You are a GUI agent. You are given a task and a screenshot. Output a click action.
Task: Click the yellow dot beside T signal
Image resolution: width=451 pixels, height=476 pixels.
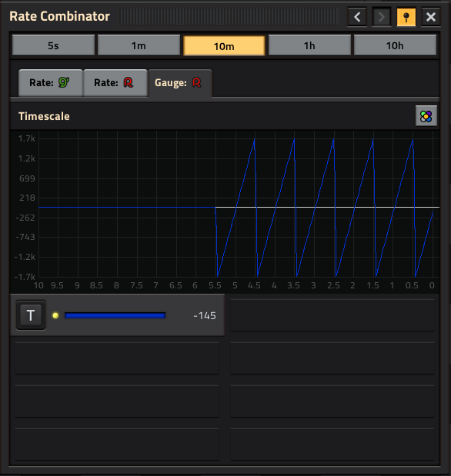55,315
